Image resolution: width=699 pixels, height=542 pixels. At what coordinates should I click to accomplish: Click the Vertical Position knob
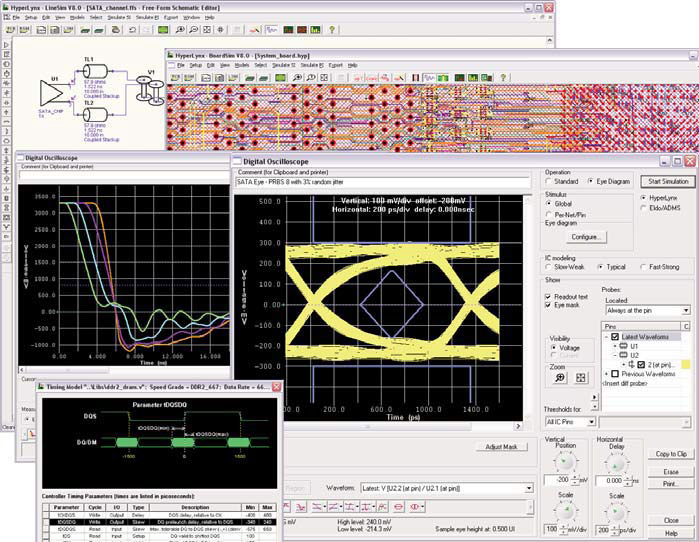pos(564,460)
